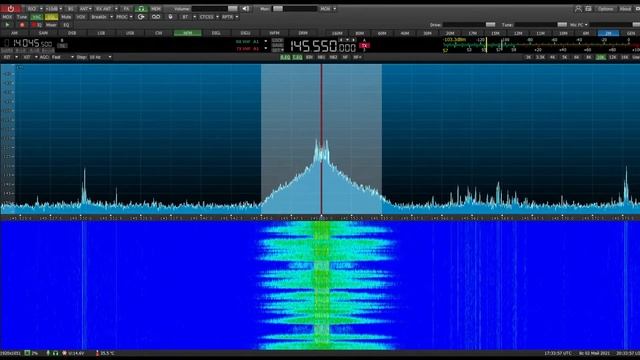Open the AGC Fast dropdown
Screen dimensions: 640x360
coord(62,57)
